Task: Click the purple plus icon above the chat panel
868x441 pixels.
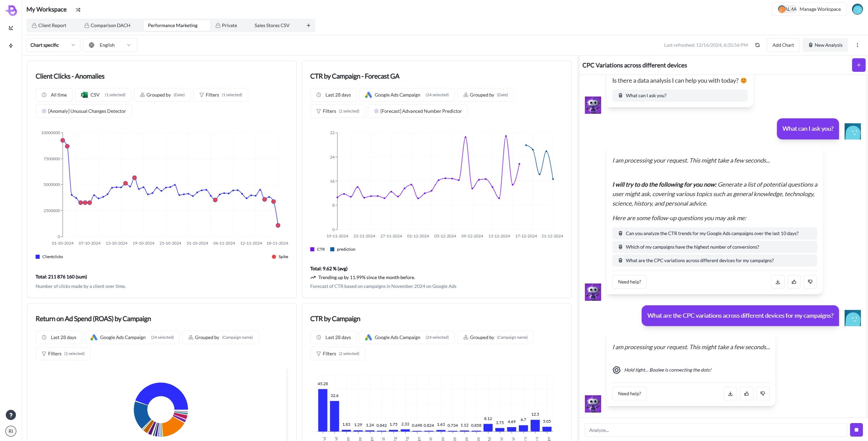Action: point(859,65)
